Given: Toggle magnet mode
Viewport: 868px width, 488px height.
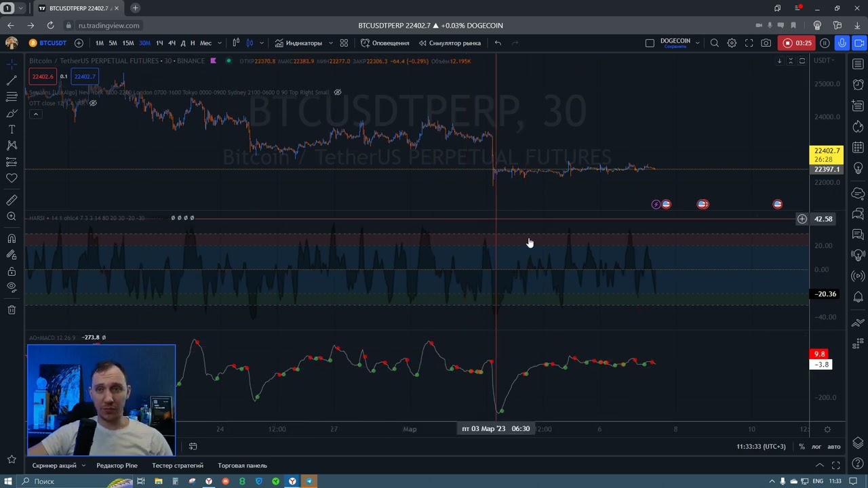Looking at the screenshot, I should coord(12,239).
